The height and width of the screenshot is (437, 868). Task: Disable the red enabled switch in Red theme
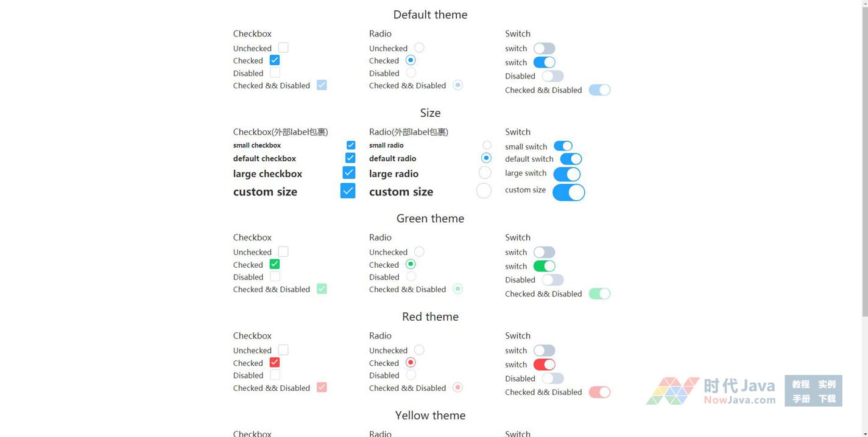click(544, 365)
